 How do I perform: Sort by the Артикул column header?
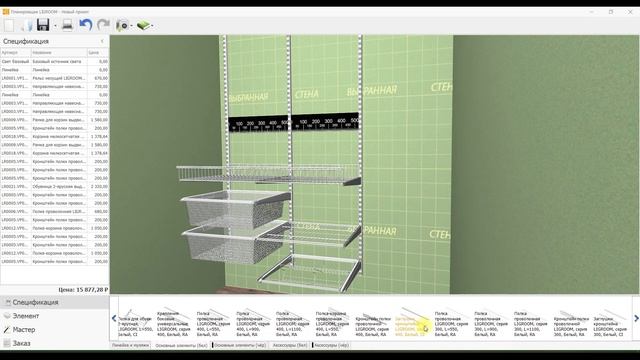click(16, 52)
